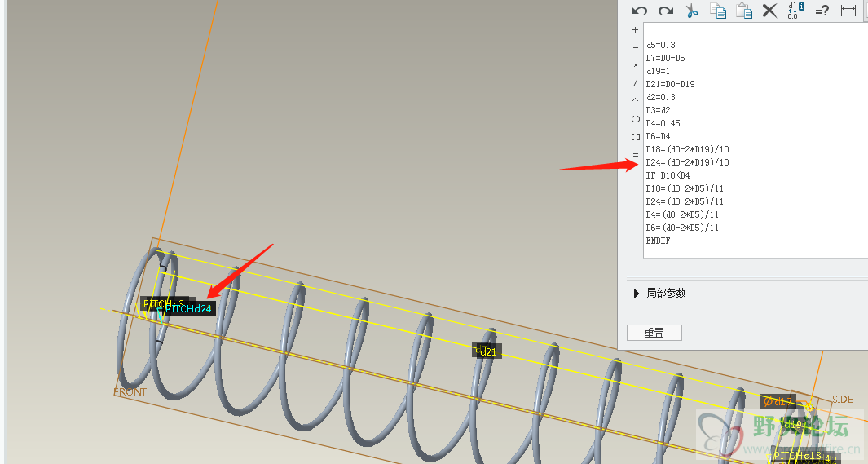Viewport: 868px width, 464px height.
Task: Click the 重置 reset button
Action: pyautogui.click(x=654, y=333)
